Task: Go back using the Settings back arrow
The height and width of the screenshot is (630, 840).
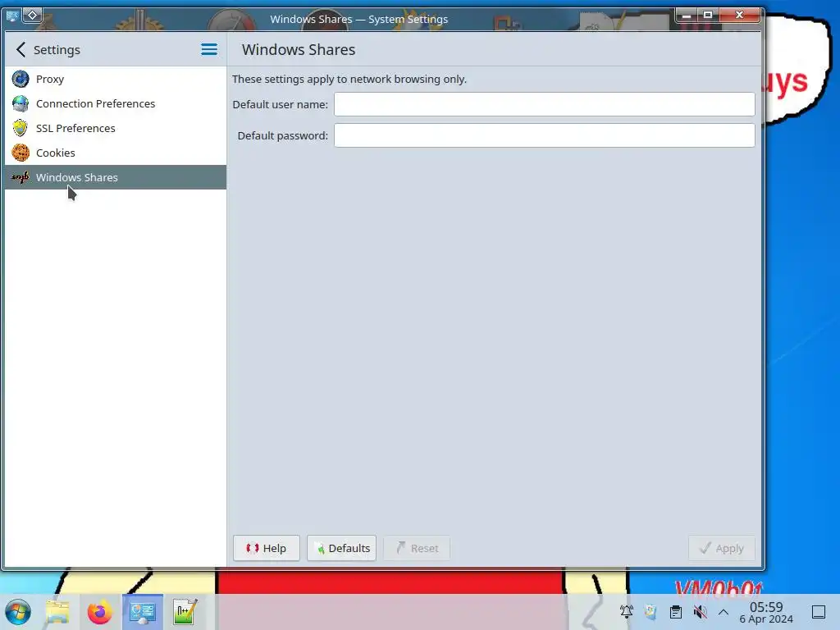Action: [x=21, y=50]
